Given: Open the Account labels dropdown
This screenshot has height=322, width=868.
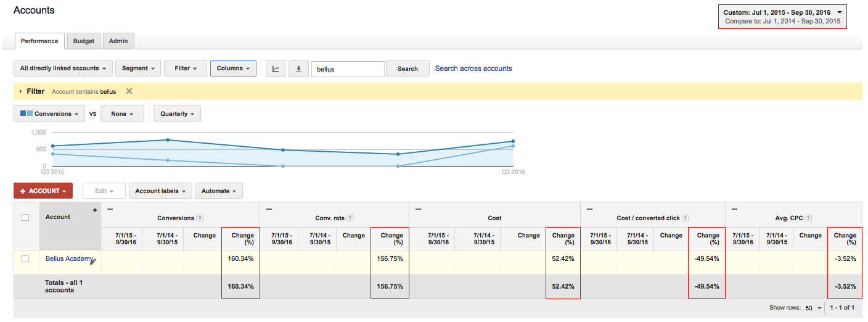Looking at the screenshot, I should pos(160,191).
